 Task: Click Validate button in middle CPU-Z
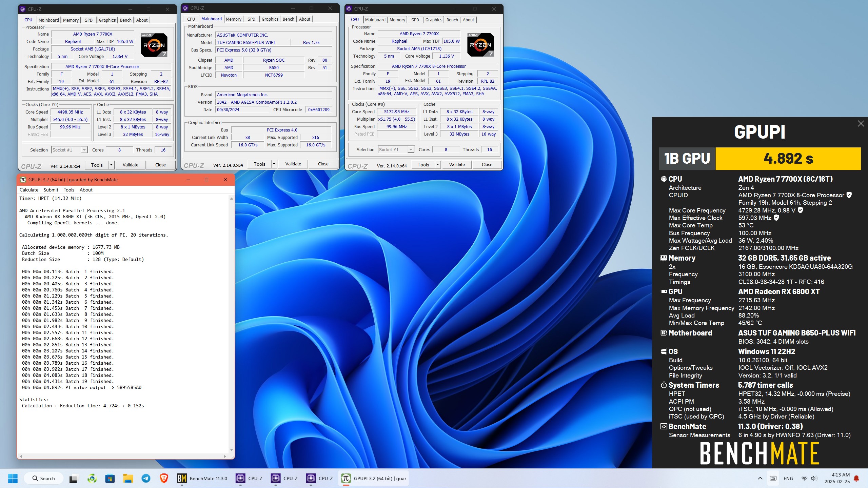click(x=293, y=164)
